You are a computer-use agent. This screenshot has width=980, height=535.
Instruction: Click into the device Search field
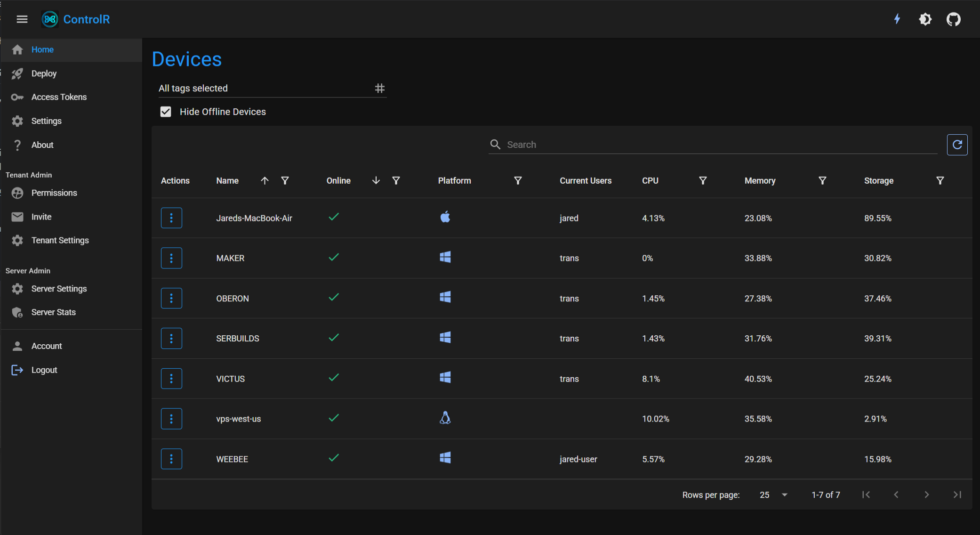click(x=720, y=145)
